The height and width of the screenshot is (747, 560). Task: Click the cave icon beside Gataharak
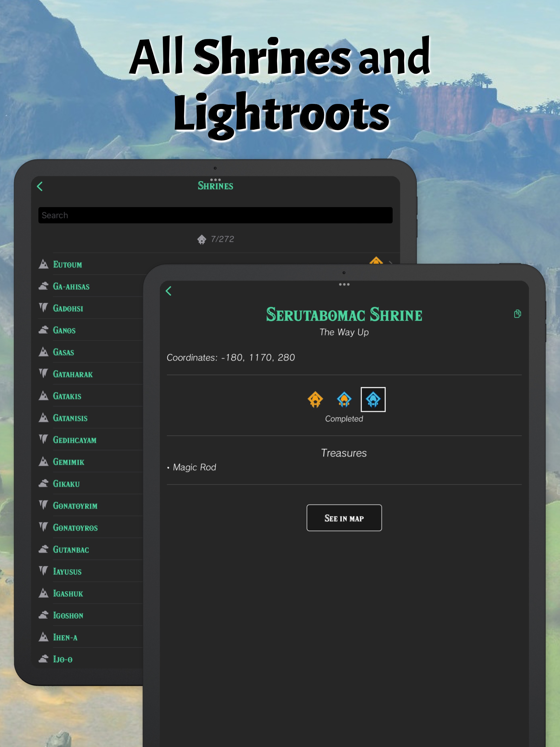(43, 373)
